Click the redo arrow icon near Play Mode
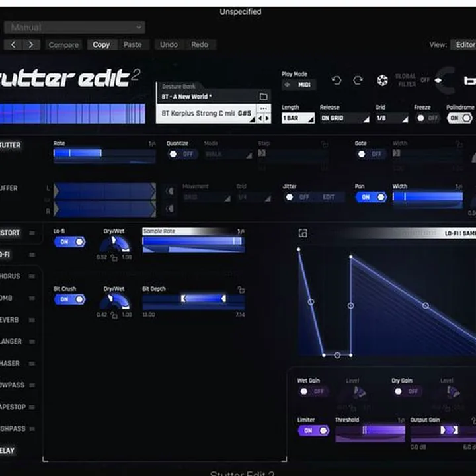 click(358, 81)
